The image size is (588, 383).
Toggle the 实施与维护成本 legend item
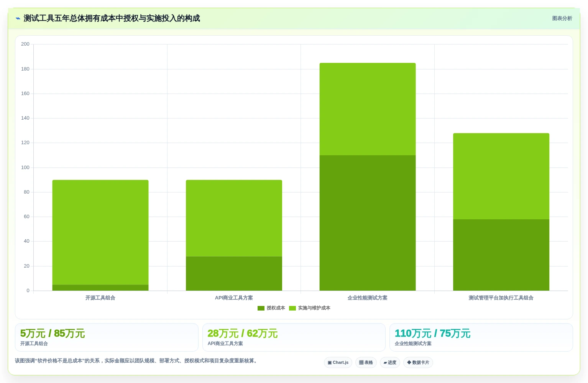[310, 308]
